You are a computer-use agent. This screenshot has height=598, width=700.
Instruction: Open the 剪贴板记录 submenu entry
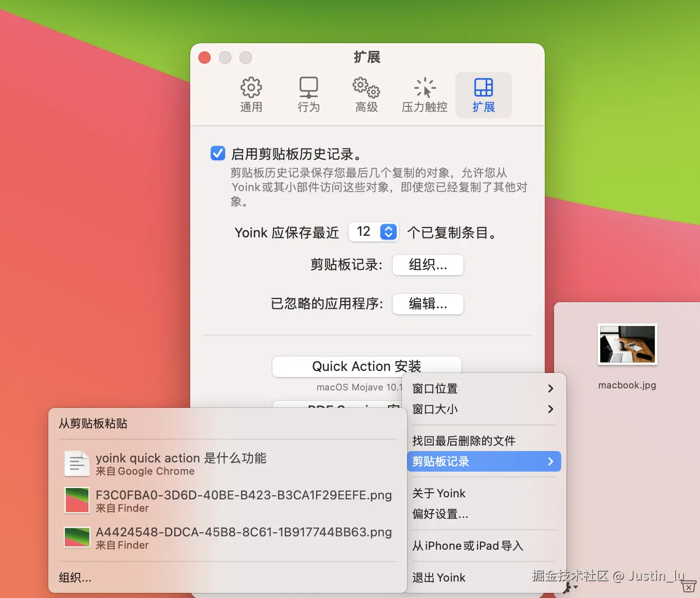(x=484, y=461)
